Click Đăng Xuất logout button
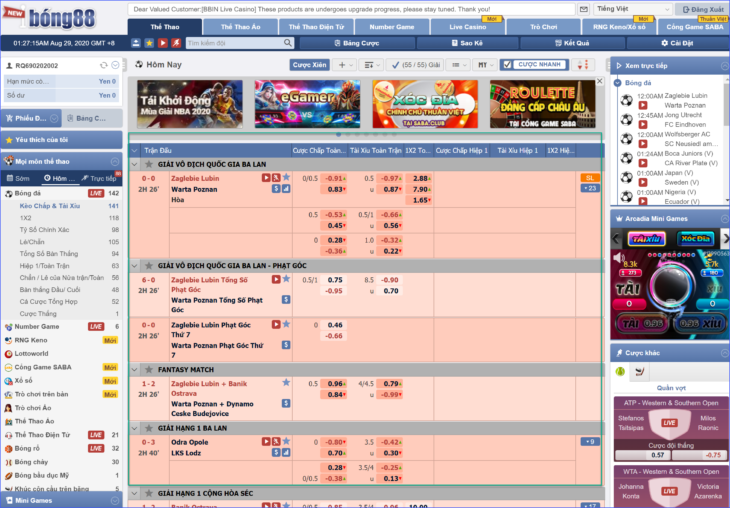 pos(703,9)
